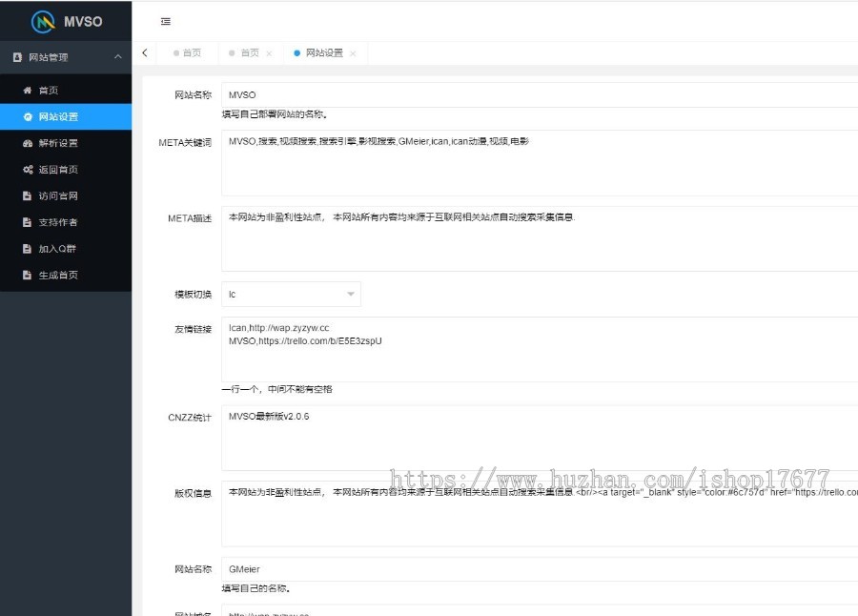Screen dimensions: 858x616
Task: Click the CNZZ统计 label
Action: (x=190, y=418)
